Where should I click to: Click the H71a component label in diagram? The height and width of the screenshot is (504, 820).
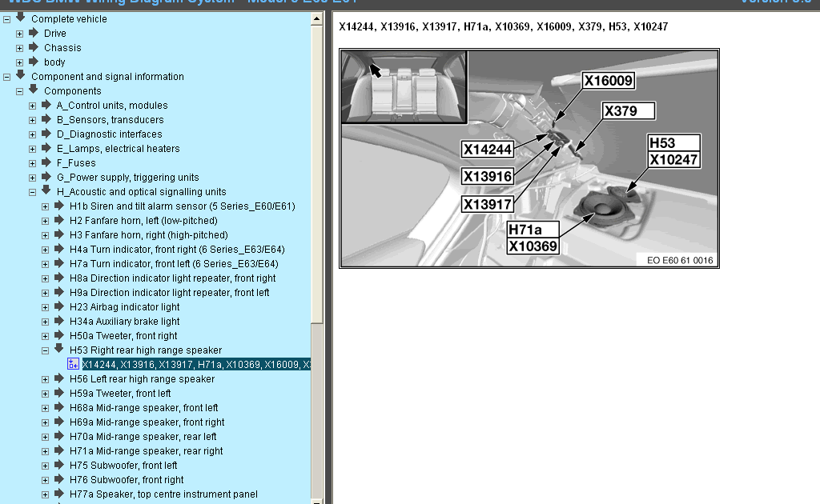[533, 230]
